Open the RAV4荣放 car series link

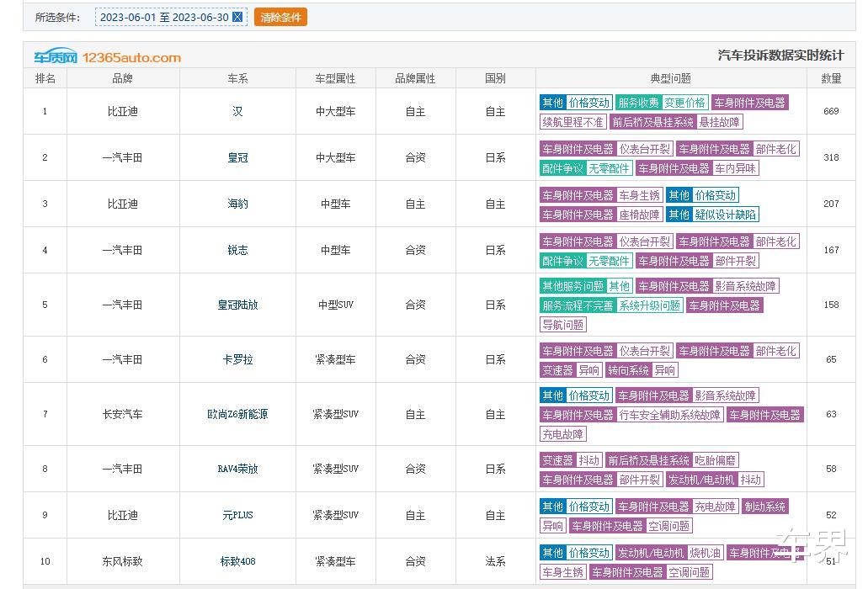(x=237, y=469)
